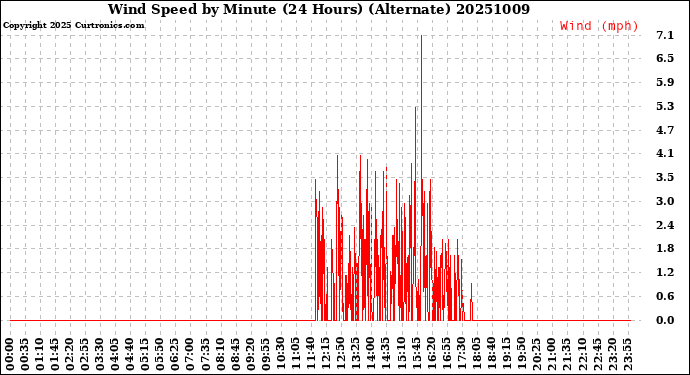Click the 22:45 time axis label
This screenshot has width=690, height=375.
pos(597,355)
